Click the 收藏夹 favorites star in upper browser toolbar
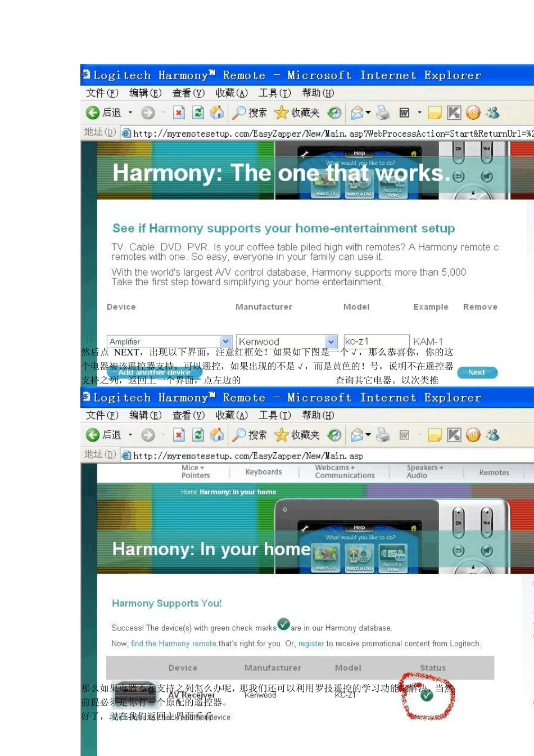This screenshot has height=756, width=534. (x=281, y=113)
